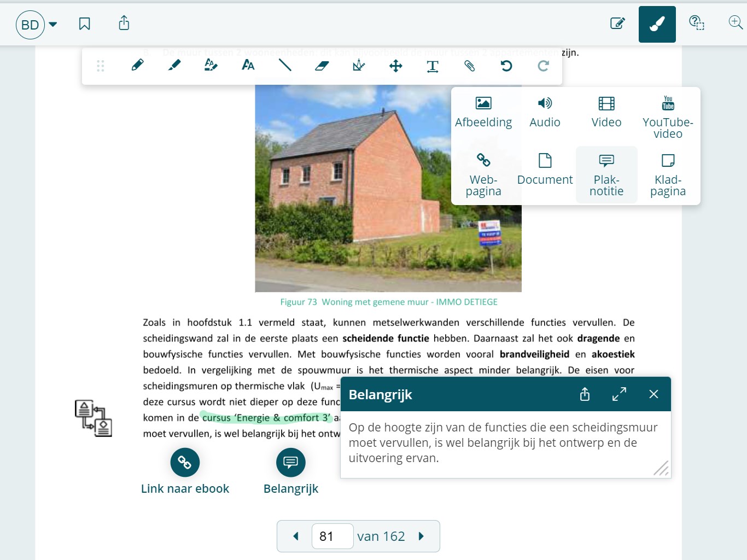The height and width of the screenshot is (560, 747).
Task: Select the text highlight pen tool
Action: 211,66
